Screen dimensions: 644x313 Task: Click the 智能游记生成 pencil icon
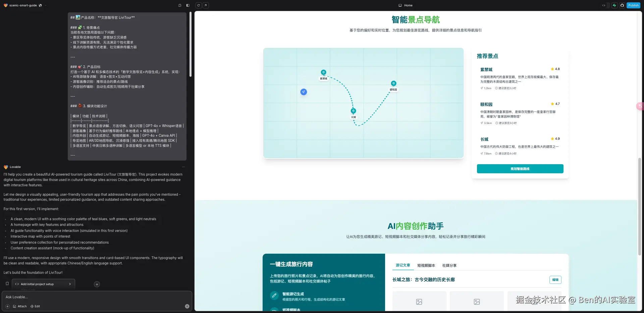[274, 296]
